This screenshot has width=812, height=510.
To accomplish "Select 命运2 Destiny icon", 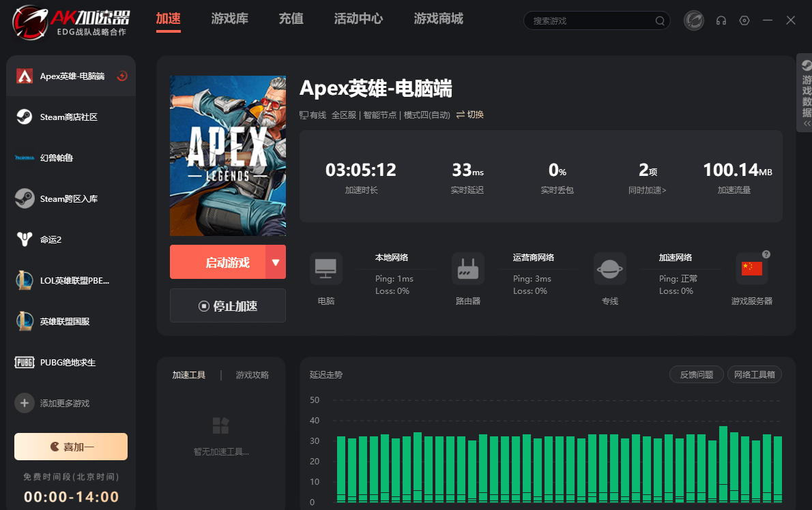I will pyautogui.click(x=25, y=239).
